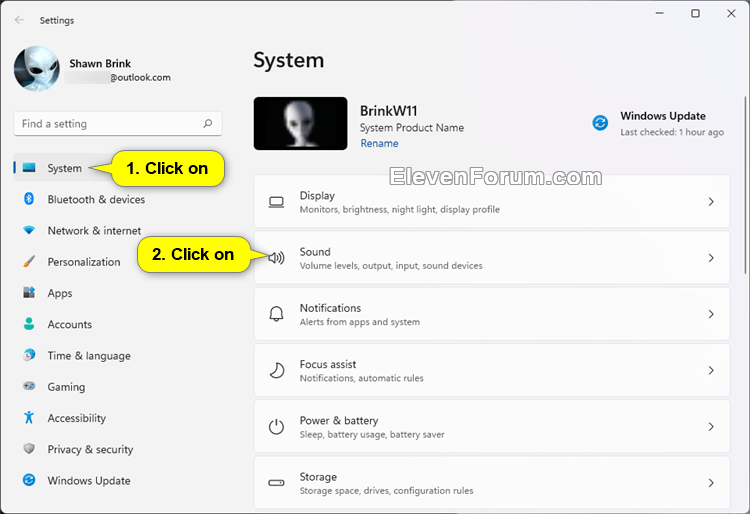The image size is (750, 514).
Task: Click the Windows Update sync icon at top right
Action: [600, 123]
